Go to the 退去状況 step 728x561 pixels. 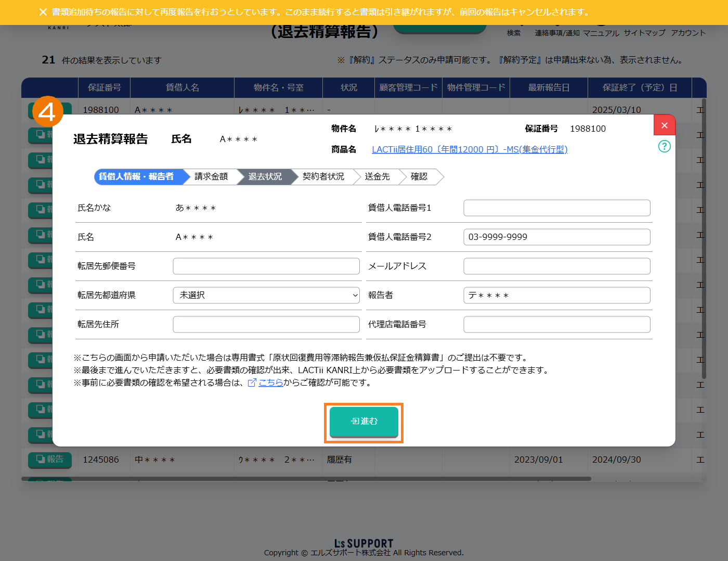click(265, 177)
